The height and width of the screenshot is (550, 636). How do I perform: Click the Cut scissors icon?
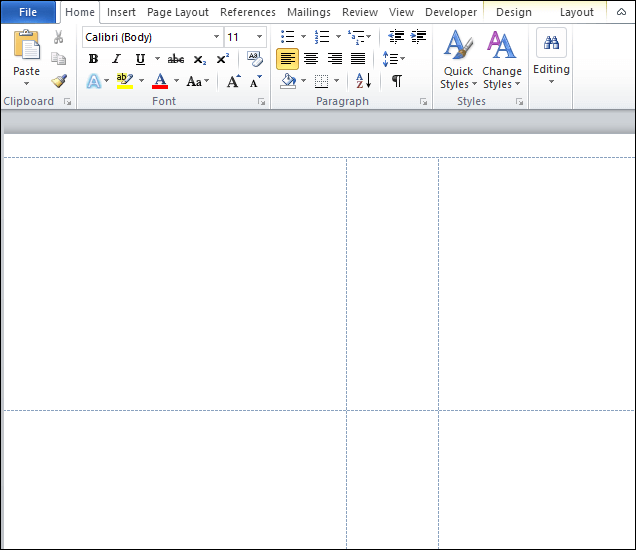point(59,37)
